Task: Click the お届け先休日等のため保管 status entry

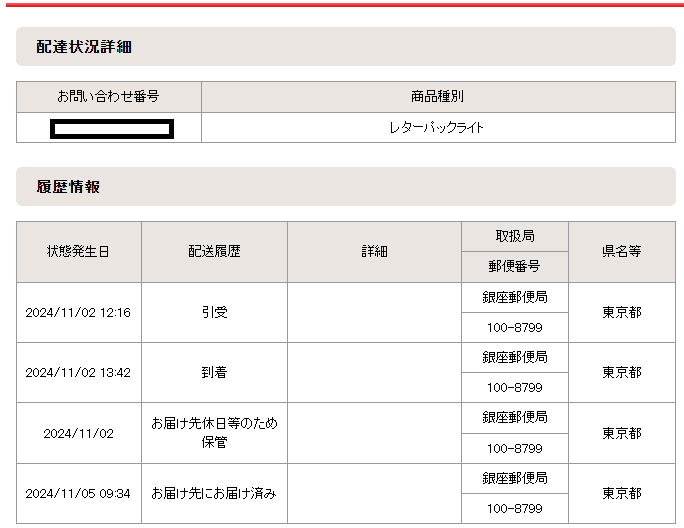Action: (x=214, y=432)
